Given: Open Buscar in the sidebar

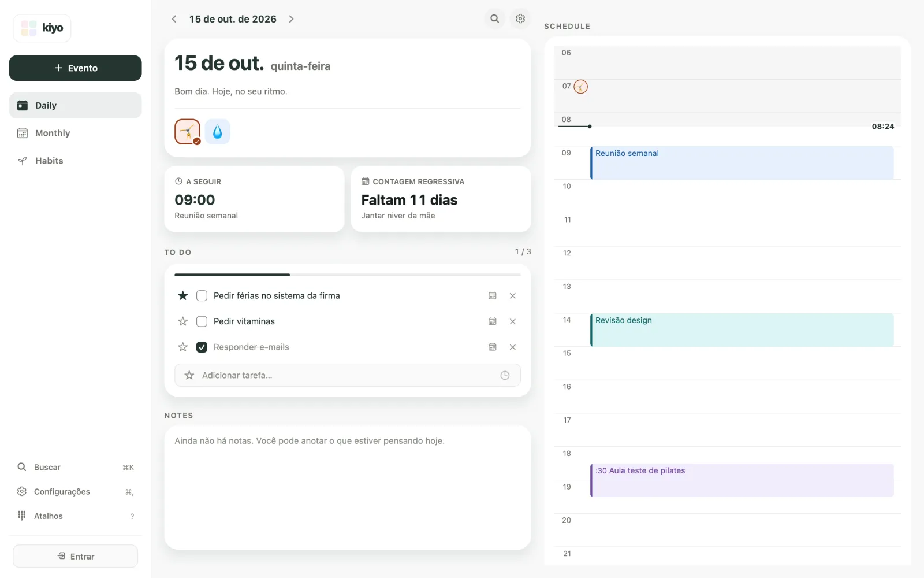Looking at the screenshot, I should [x=75, y=467].
